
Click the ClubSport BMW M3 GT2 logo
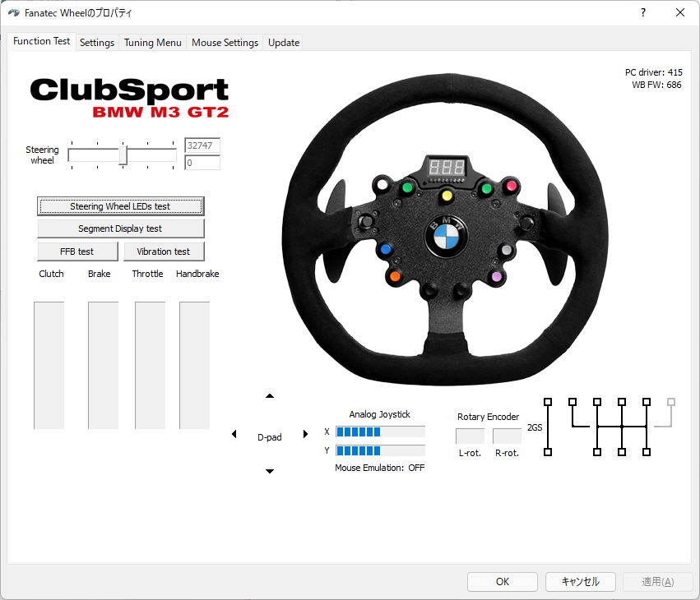coord(129,98)
